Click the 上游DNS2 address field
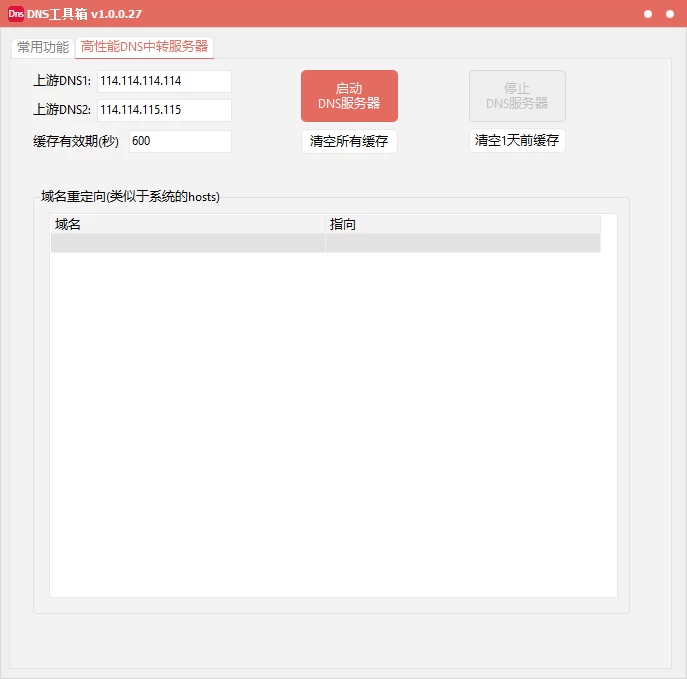The width and height of the screenshot is (687, 679). (164, 110)
